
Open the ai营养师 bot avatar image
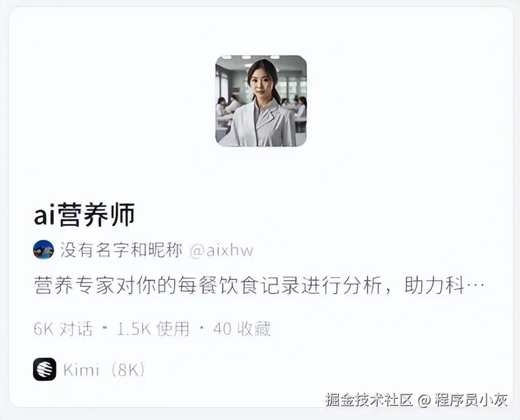(x=261, y=101)
